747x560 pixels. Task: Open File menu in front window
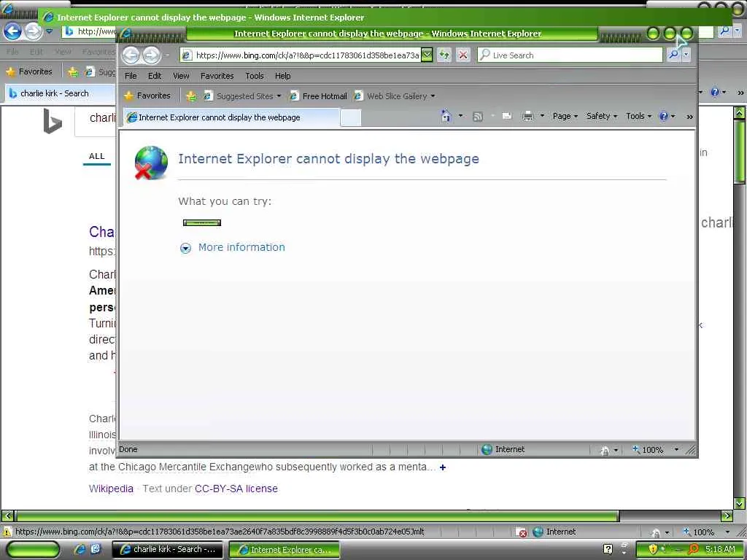pyautogui.click(x=131, y=76)
